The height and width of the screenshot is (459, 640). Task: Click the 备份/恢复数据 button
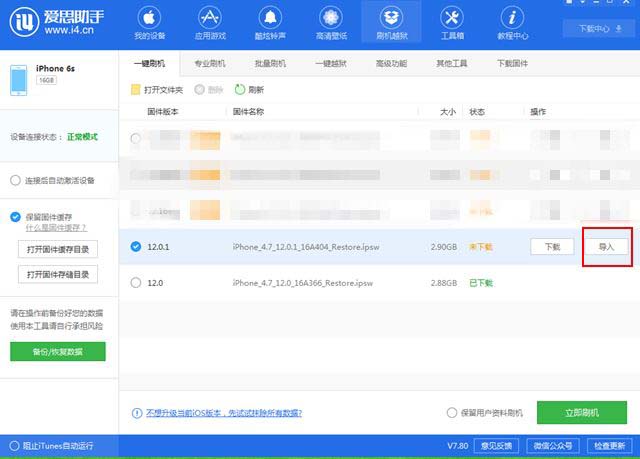[58, 351]
